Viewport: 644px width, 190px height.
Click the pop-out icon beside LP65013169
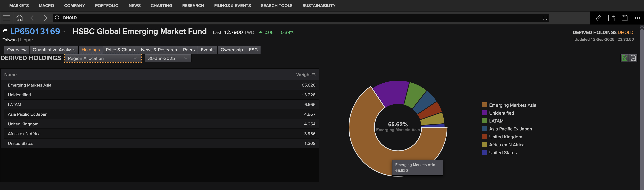(x=5, y=31)
